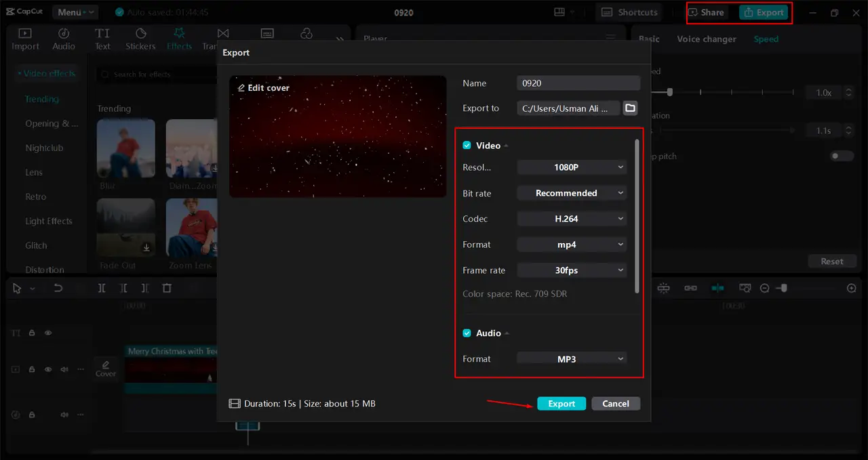868x460 pixels.
Task: Click the delete left trim tool
Action: pyautogui.click(x=123, y=288)
